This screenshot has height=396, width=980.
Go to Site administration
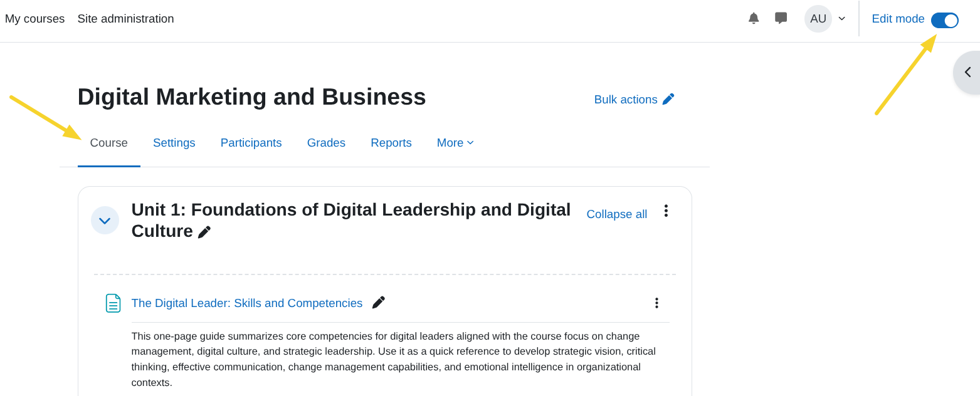[x=125, y=19]
